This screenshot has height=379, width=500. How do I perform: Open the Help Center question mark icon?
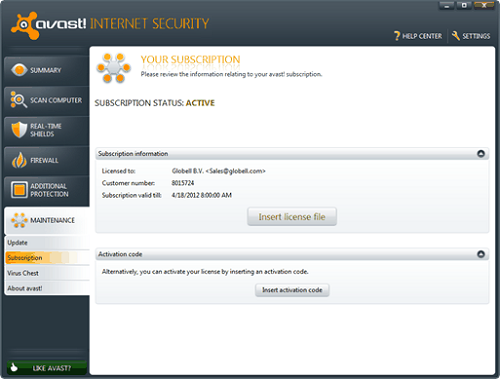pyautogui.click(x=397, y=36)
